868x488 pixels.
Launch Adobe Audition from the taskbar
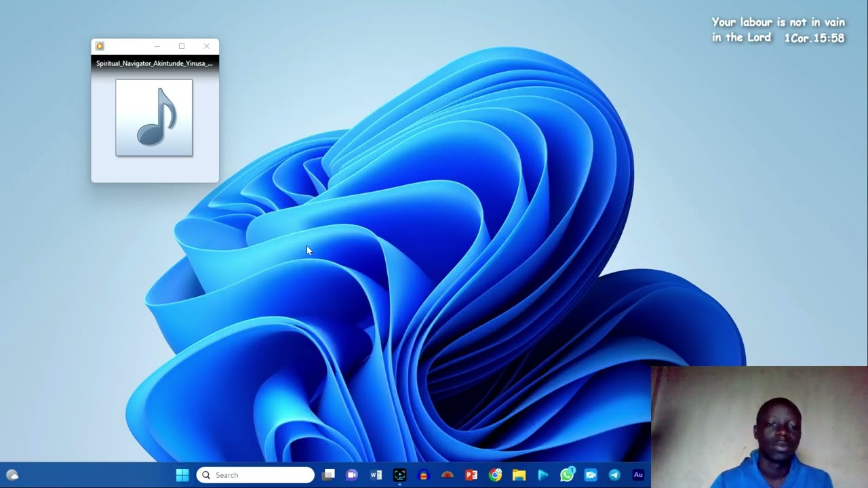pos(638,475)
